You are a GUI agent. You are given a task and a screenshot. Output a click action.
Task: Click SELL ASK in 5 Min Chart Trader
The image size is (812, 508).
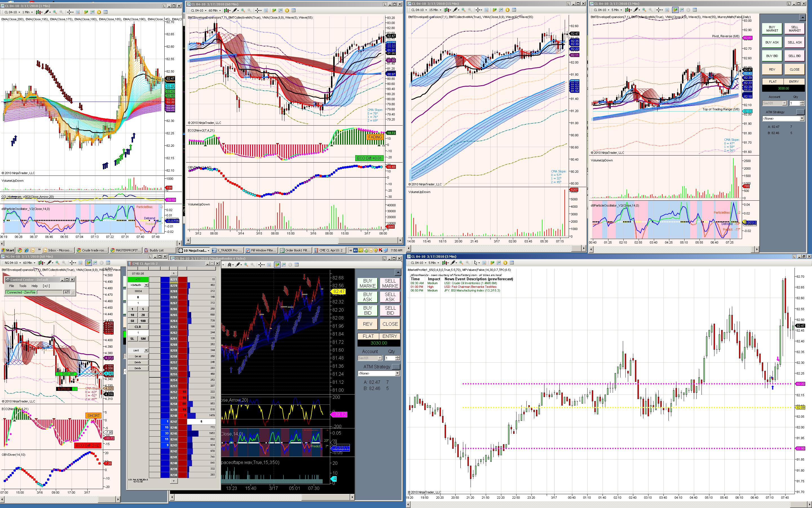coord(795,42)
